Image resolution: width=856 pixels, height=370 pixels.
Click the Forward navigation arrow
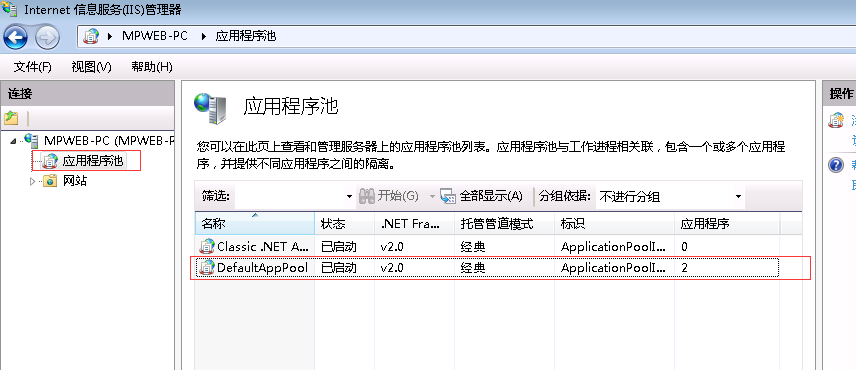tap(47, 38)
